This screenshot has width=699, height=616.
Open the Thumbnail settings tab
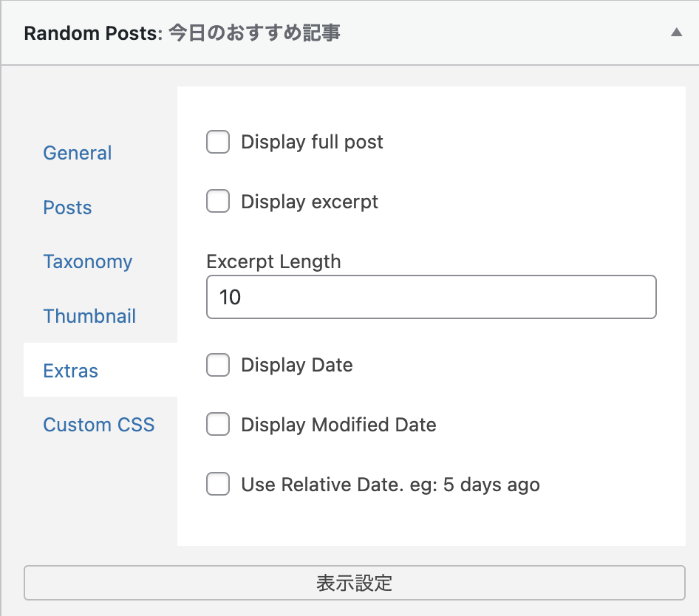click(89, 316)
